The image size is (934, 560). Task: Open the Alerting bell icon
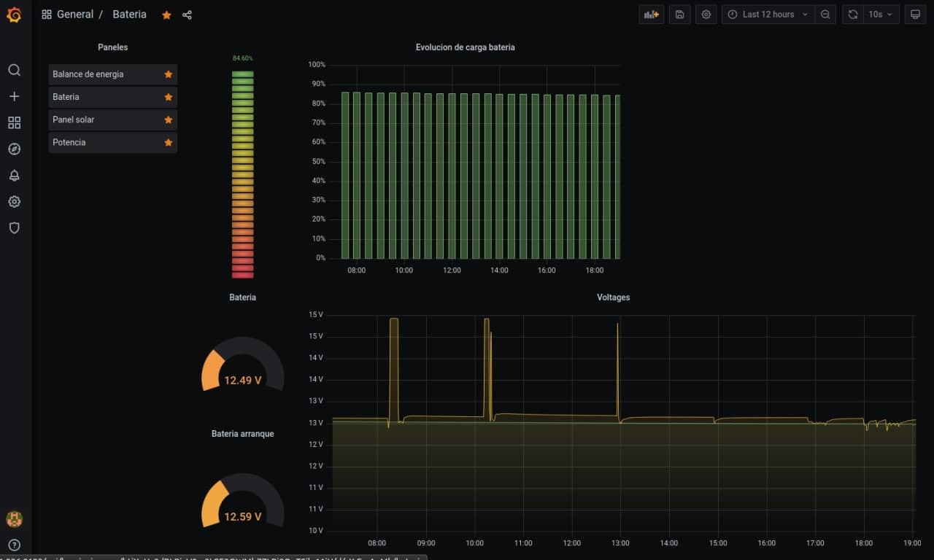click(x=14, y=175)
